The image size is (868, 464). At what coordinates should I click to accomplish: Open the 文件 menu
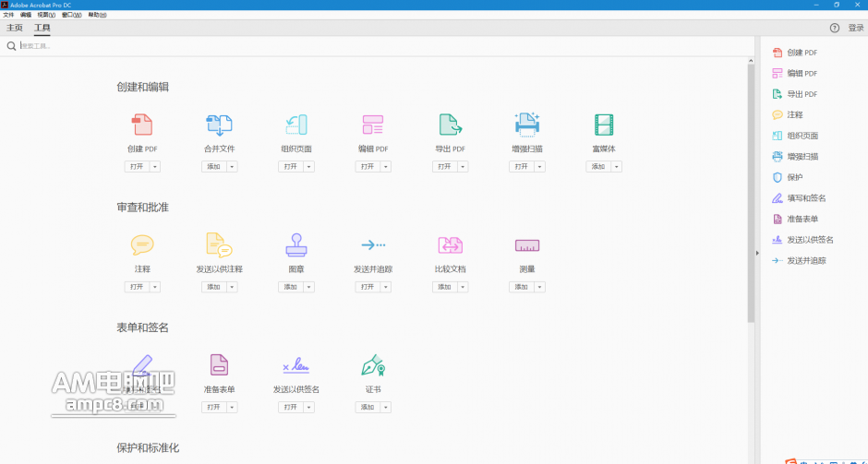point(8,15)
